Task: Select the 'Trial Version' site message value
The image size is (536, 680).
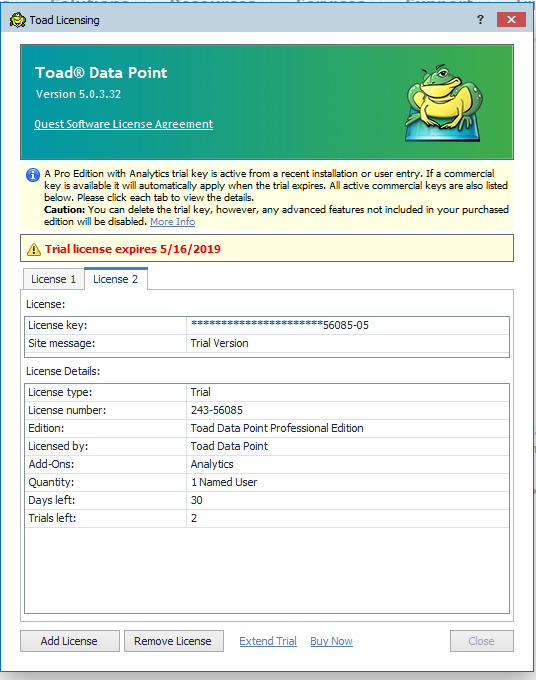Action: click(x=219, y=343)
